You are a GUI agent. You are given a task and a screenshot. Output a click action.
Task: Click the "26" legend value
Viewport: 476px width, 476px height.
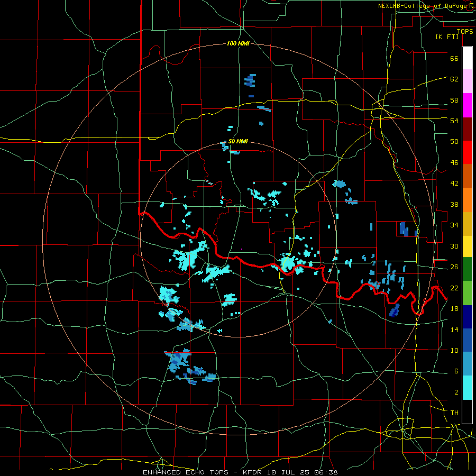click(x=454, y=267)
